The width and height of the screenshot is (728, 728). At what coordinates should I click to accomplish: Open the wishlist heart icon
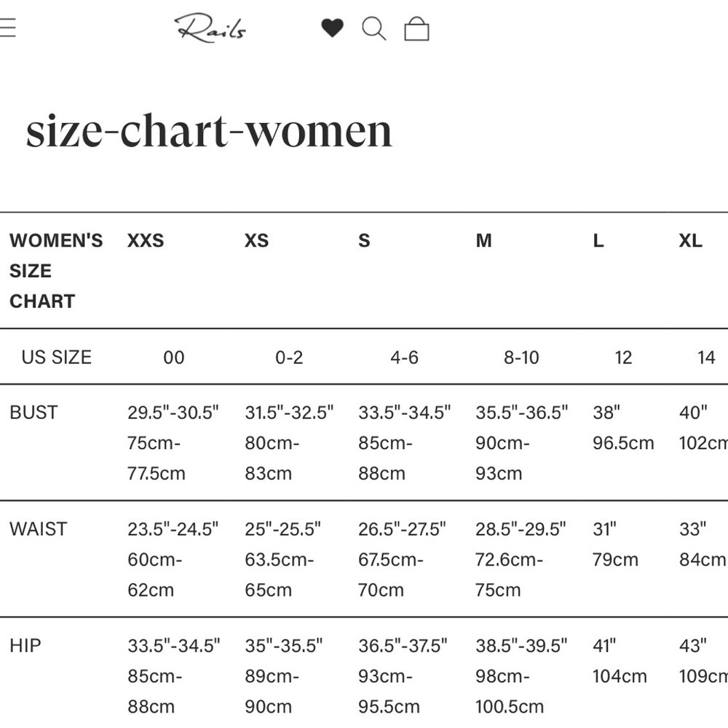[x=333, y=28]
